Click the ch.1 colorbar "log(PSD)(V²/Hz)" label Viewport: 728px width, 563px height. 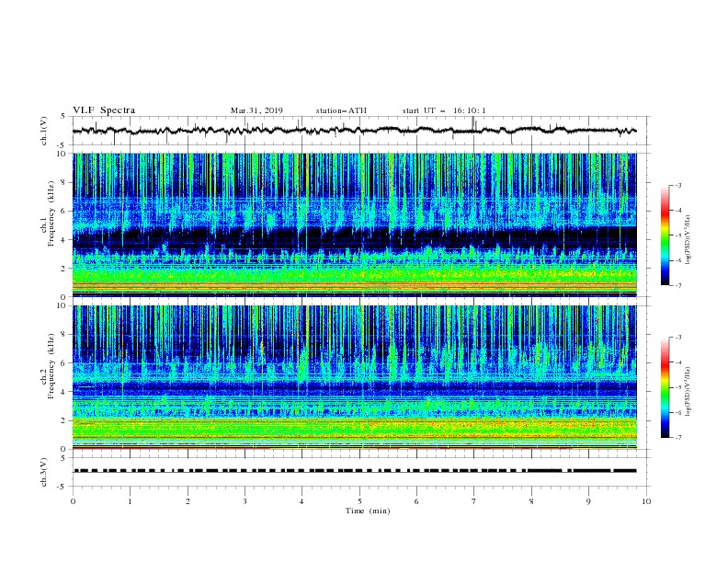click(x=688, y=240)
